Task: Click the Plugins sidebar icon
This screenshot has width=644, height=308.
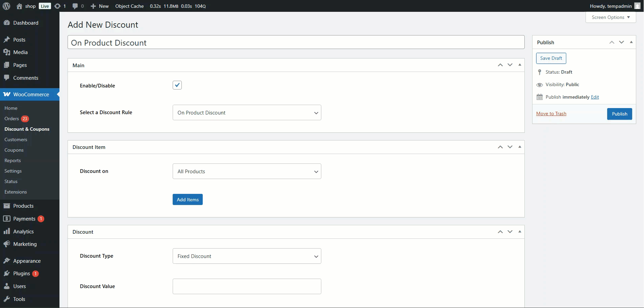Action: pos(7,274)
